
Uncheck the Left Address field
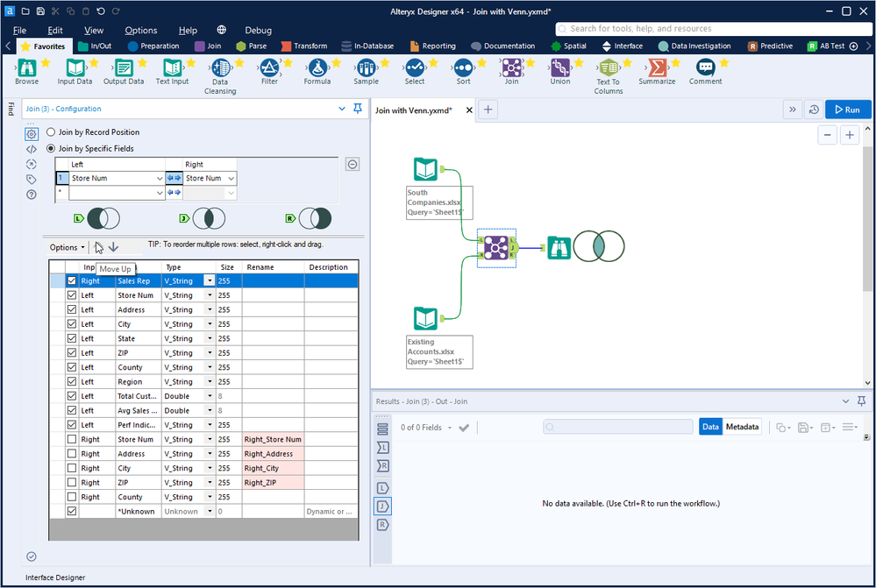(72, 309)
